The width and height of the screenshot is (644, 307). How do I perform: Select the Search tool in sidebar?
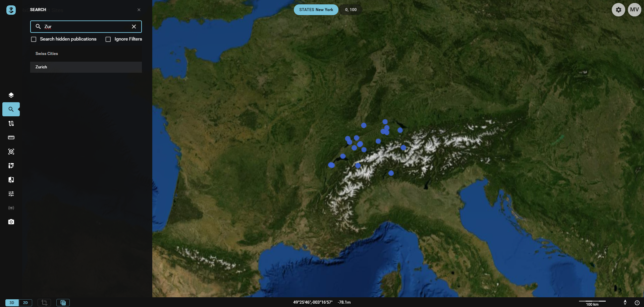[x=11, y=109]
